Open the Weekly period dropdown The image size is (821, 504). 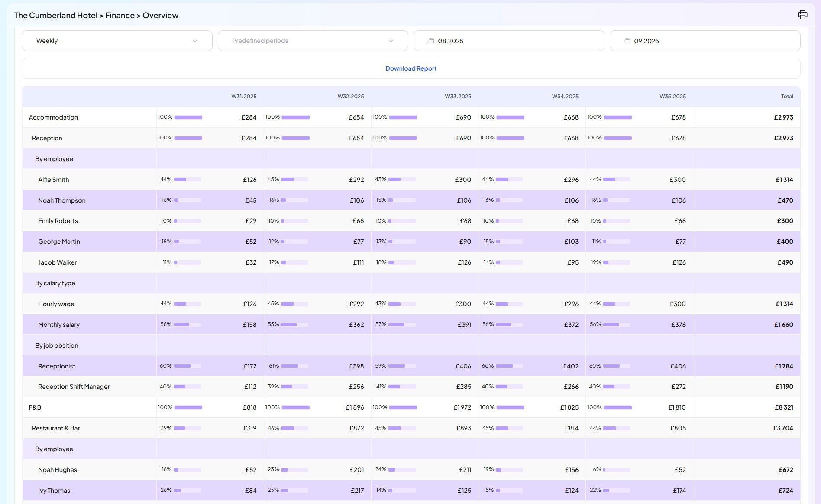click(116, 41)
